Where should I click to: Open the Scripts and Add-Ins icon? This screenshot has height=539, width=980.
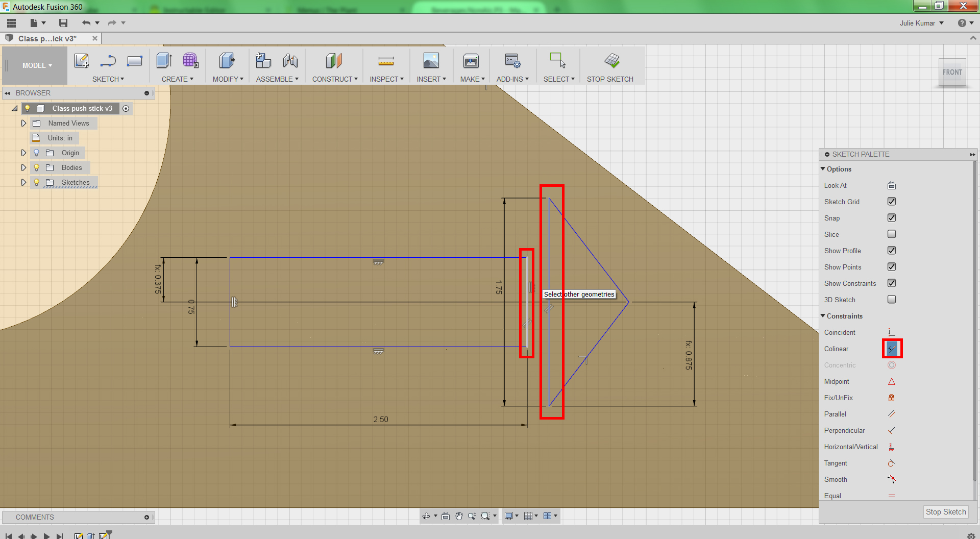(512, 61)
